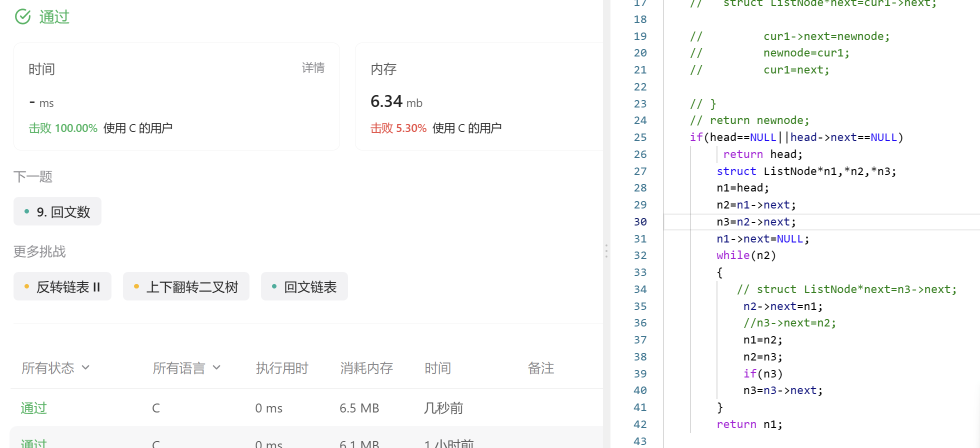Open challenge 反转链表 II
The height and width of the screenshot is (448, 980).
(x=62, y=286)
